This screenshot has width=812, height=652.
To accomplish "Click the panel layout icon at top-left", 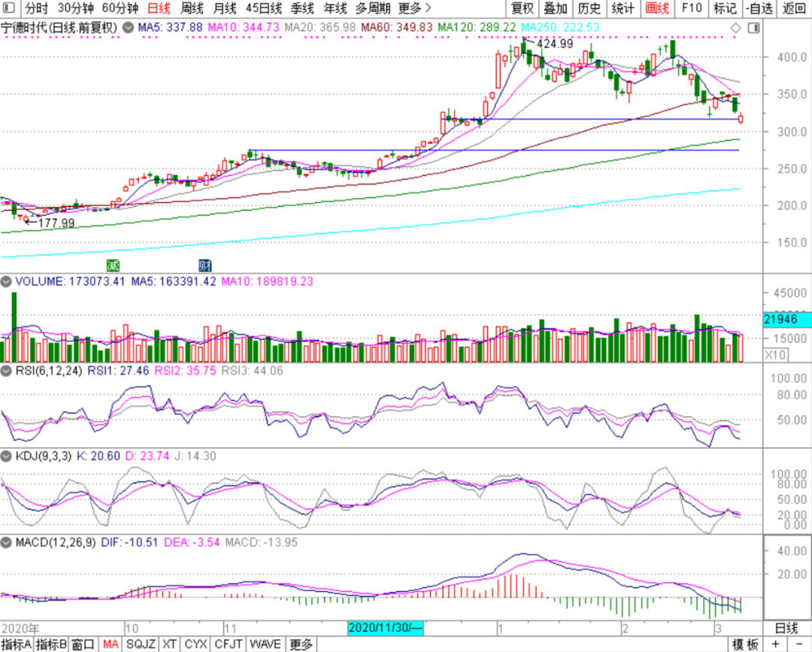I will (x=9, y=8).
